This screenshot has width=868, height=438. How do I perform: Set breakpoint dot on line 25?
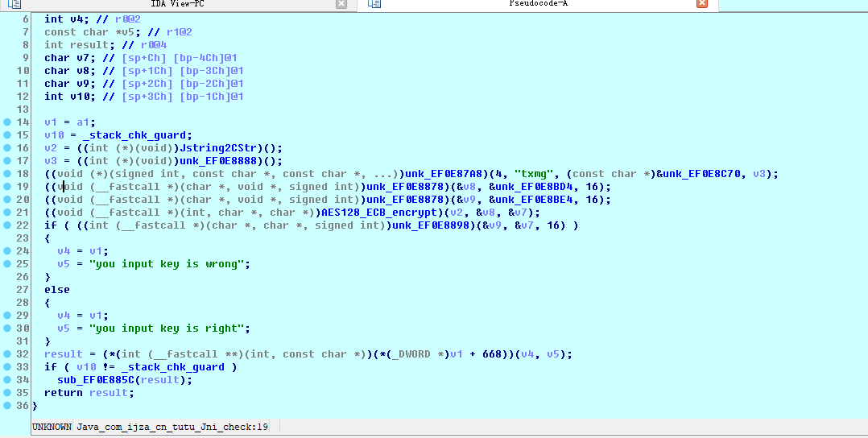pyautogui.click(x=7, y=264)
